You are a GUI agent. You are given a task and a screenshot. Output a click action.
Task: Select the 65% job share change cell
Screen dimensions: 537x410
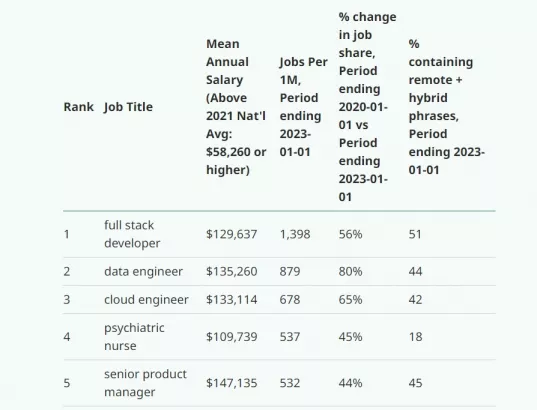click(350, 300)
